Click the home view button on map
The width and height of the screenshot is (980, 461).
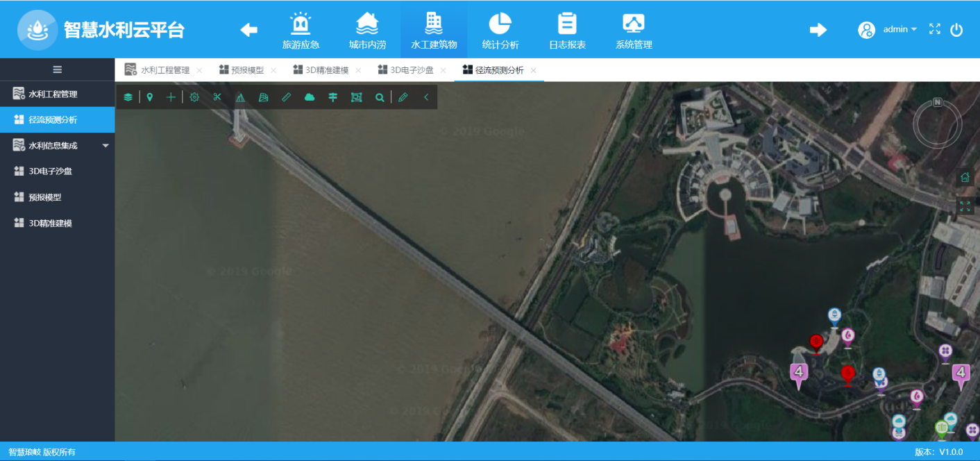click(965, 177)
